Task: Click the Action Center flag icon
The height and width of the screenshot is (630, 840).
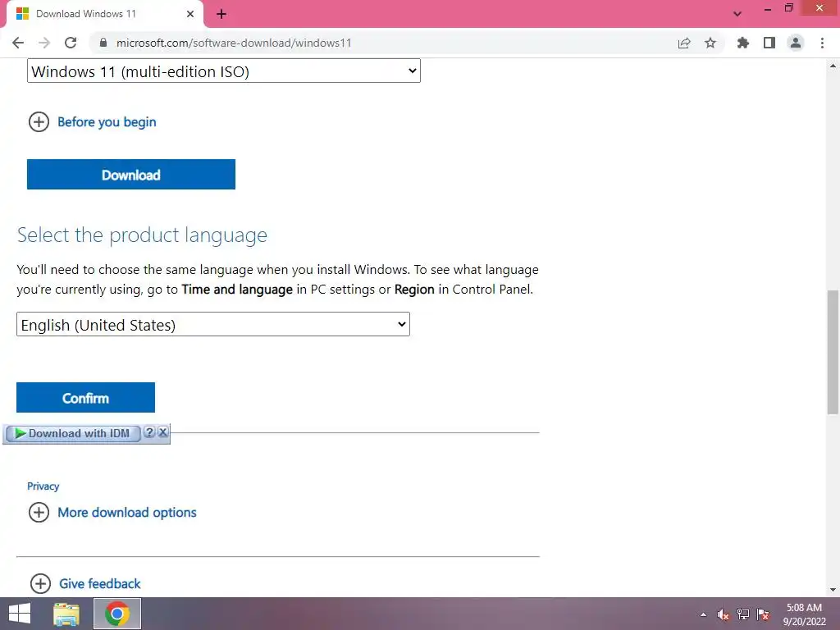Action: tap(763, 614)
